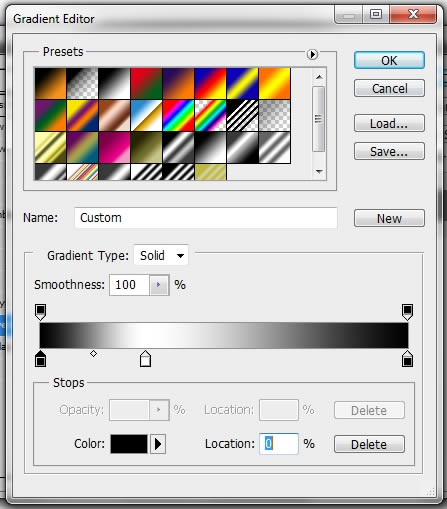Select the left black opacity stop
This screenshot has width=447, height=509.
[40, 312]
